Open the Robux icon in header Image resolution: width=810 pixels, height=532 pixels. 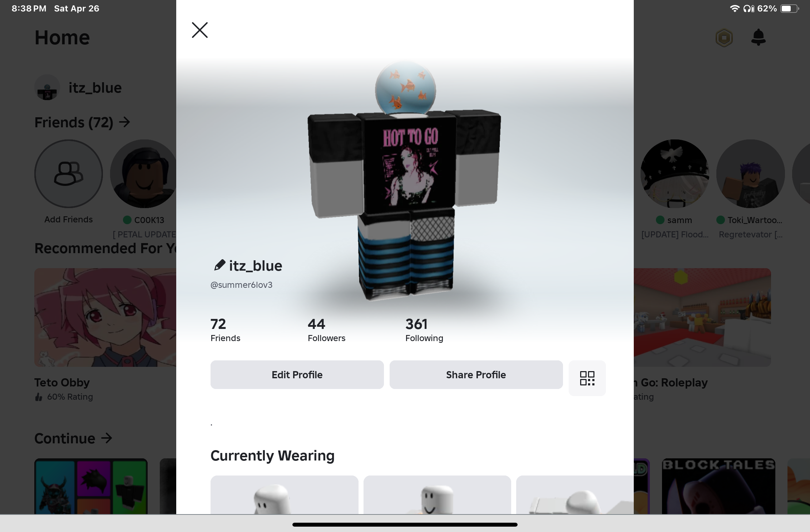point(724,38)
